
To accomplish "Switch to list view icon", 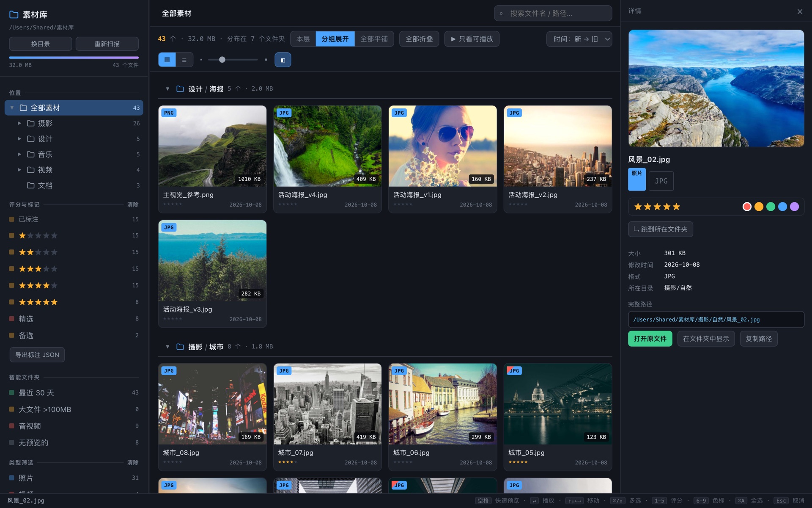I will 184,60.
